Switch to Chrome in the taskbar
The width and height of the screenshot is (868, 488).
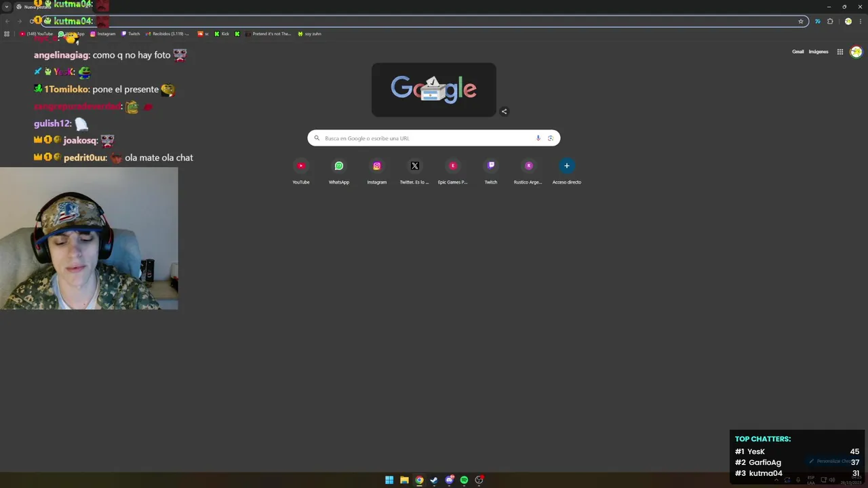coord(419,480)
